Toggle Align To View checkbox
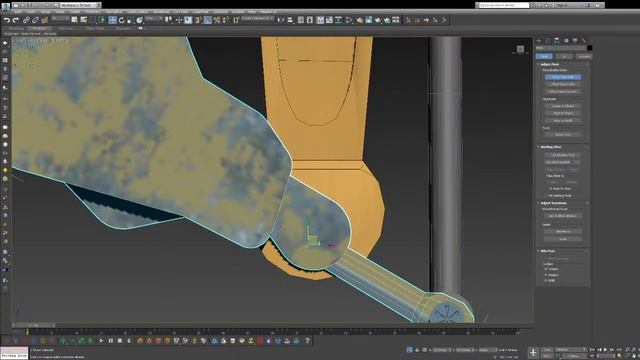 (x=551, y=189)
